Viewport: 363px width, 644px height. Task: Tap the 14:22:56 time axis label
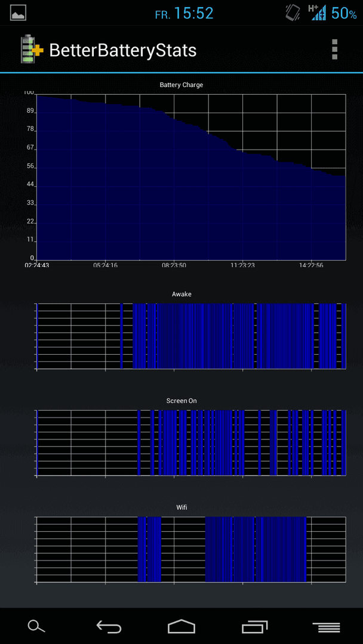pyautogui.click(x=311, y=265)
